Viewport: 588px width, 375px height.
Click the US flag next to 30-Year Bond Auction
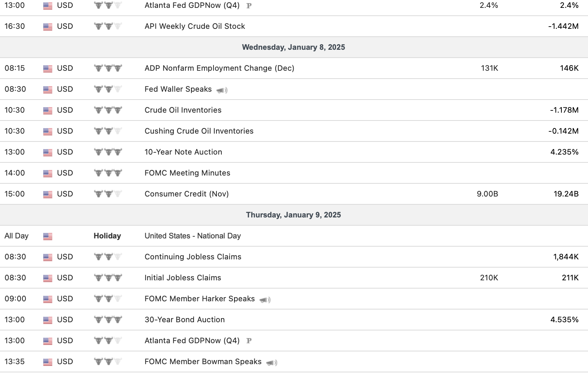pos(48,320)
